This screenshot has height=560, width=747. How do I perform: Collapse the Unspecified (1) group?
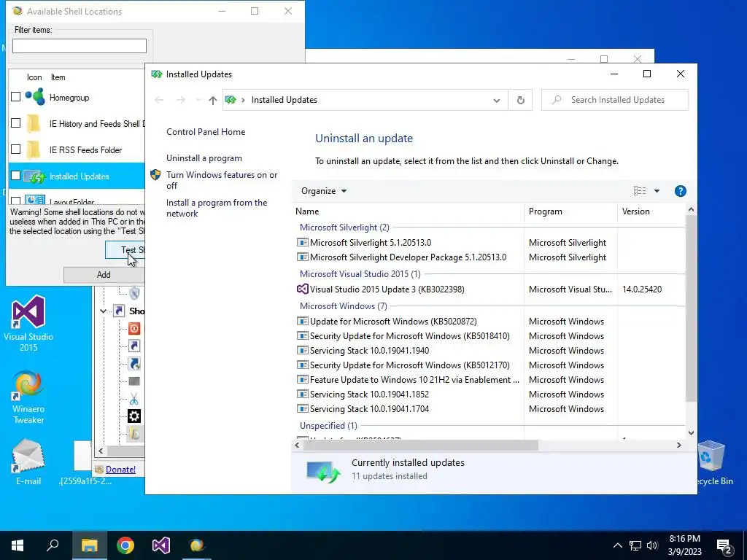pos(328,425)
